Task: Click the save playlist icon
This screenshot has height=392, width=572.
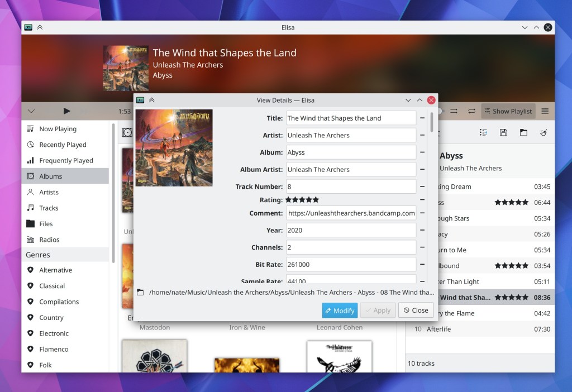Action: [x=503, y=132]
